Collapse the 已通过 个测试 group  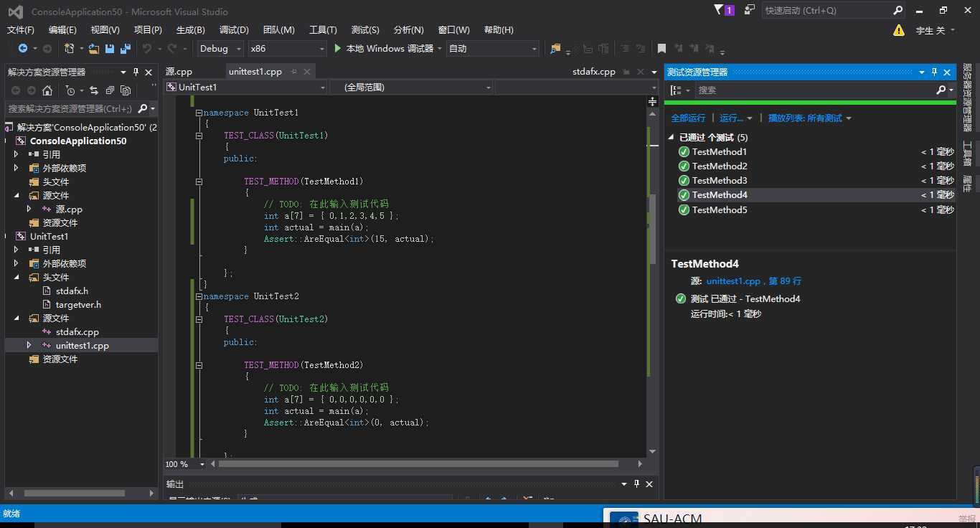(x=672, y=137)
